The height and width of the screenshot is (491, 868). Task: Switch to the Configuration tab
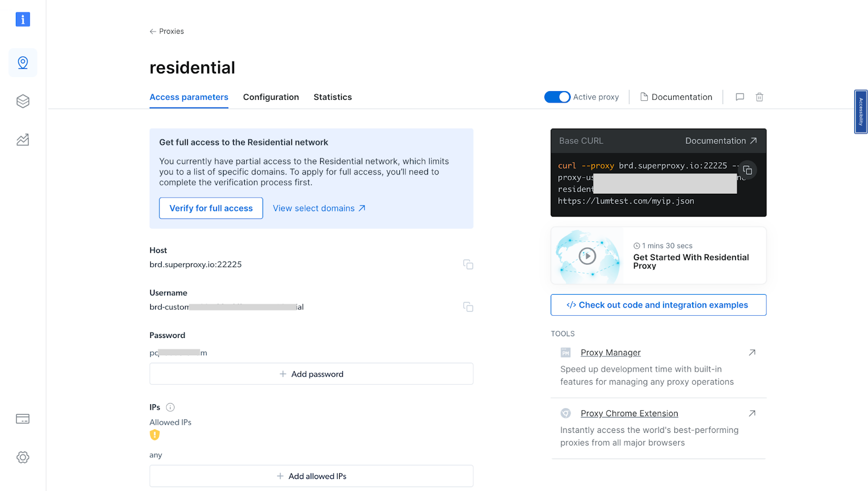(x=271, y=97)
